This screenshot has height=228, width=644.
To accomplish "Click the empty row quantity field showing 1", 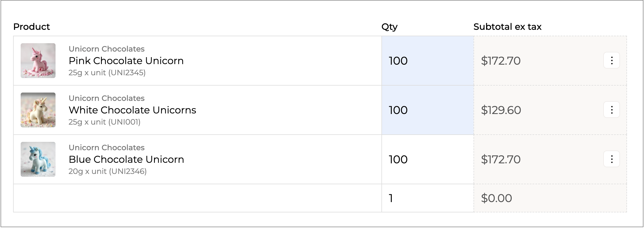I will (x=427, y=198).
